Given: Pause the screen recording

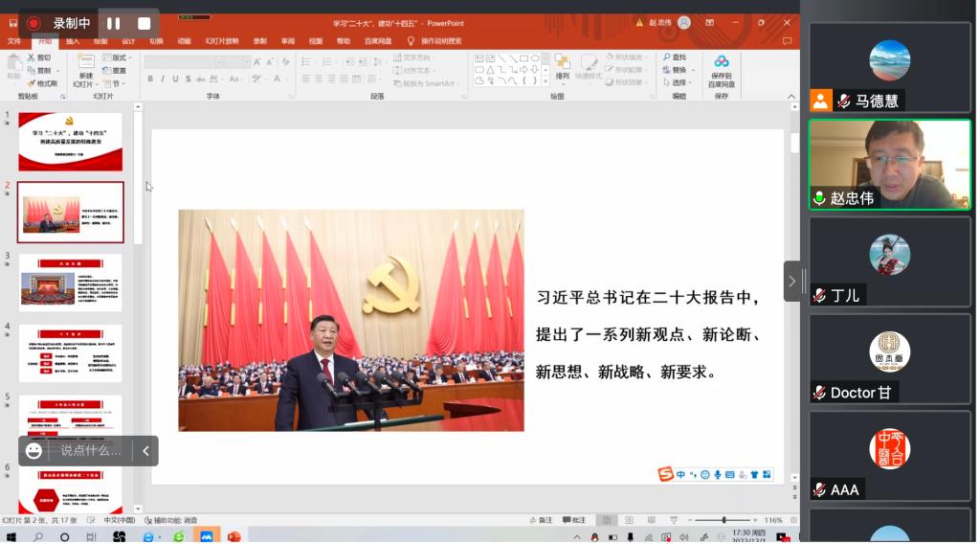Looking at the screenshot, I should [113, 23].
